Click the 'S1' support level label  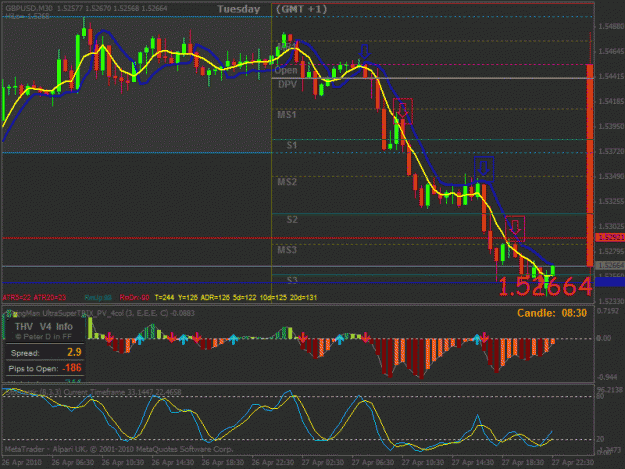point(292,145)
